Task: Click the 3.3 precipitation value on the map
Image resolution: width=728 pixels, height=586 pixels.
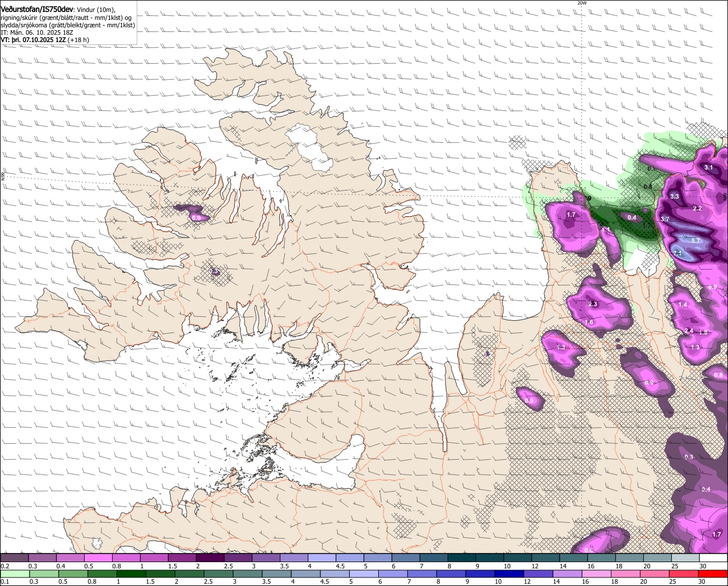Action: point(675,196)
